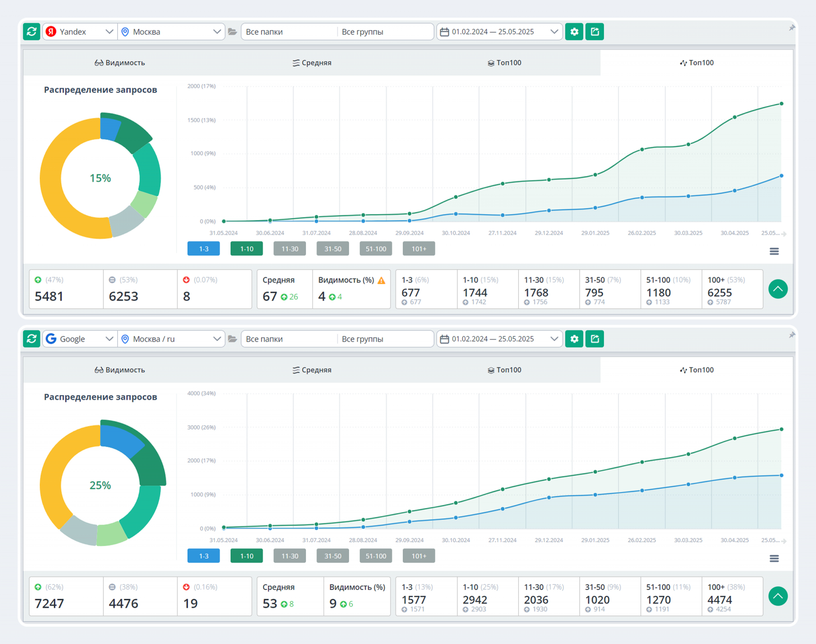
Task: Collapse the Yandex stats with the green arrow button
Action: (778, 289)
